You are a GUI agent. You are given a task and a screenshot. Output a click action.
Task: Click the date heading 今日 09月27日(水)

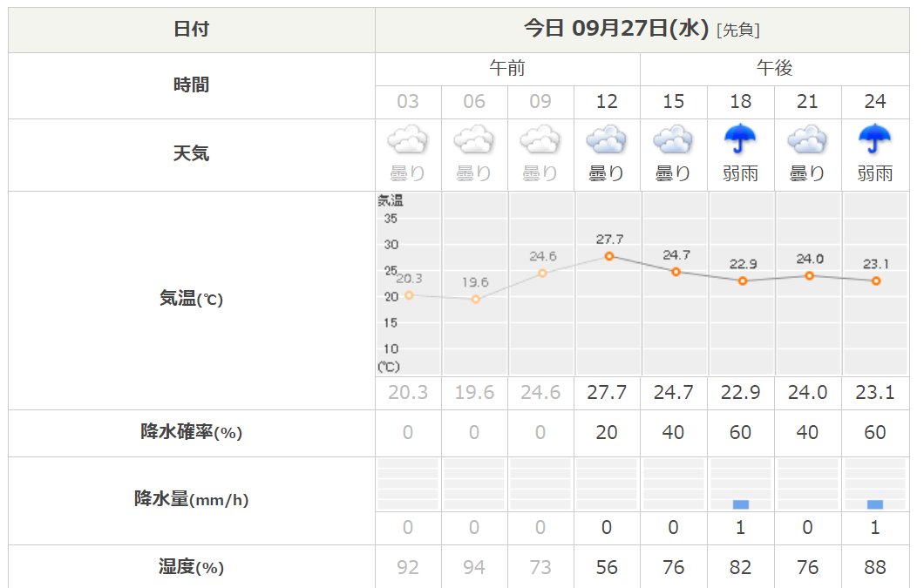615,28
